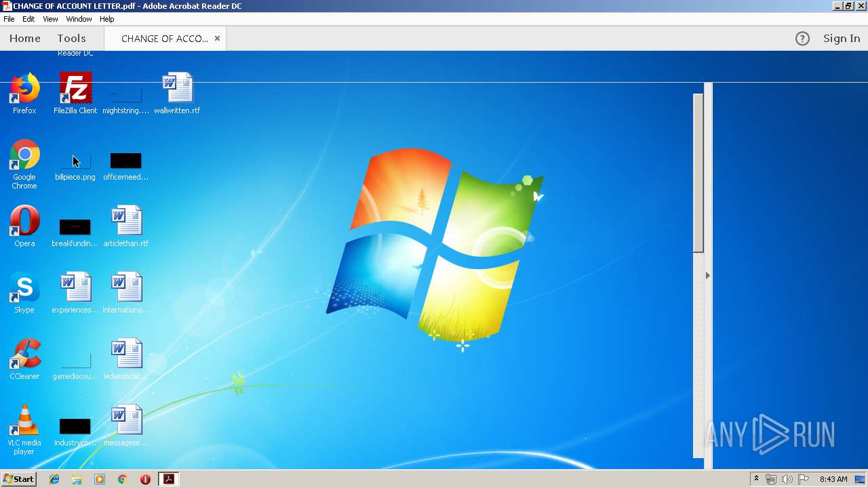Viewport: 868px width, 488px height.
Task: Open Windows Explorer folder in taskbar
Action: tap(77, 479)
